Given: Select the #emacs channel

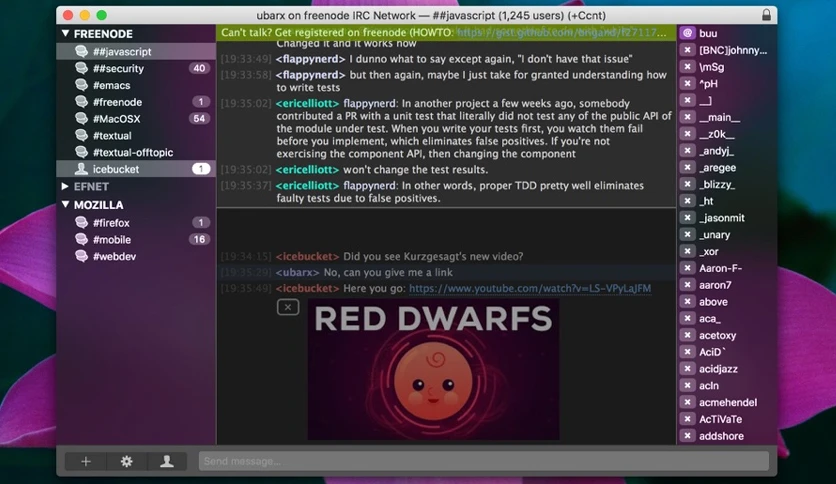Looking at the screenshot, I should (x=136, y=85).
